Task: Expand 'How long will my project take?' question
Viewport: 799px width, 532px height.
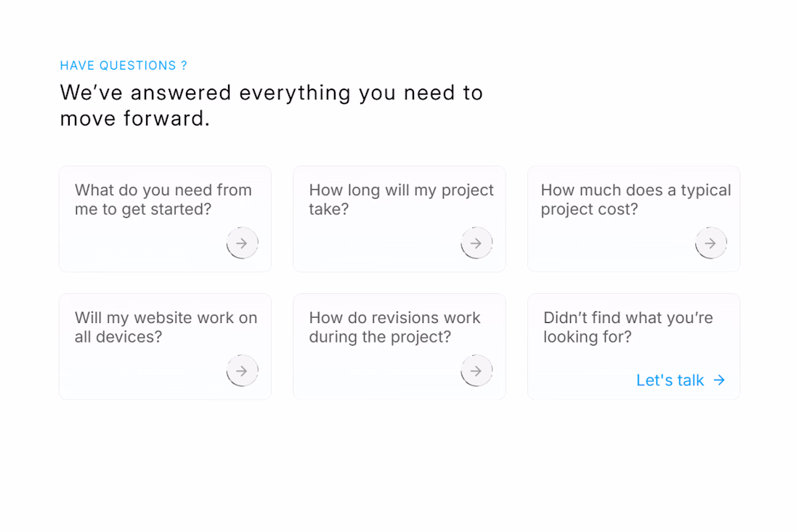Action: tap(401, 200)
